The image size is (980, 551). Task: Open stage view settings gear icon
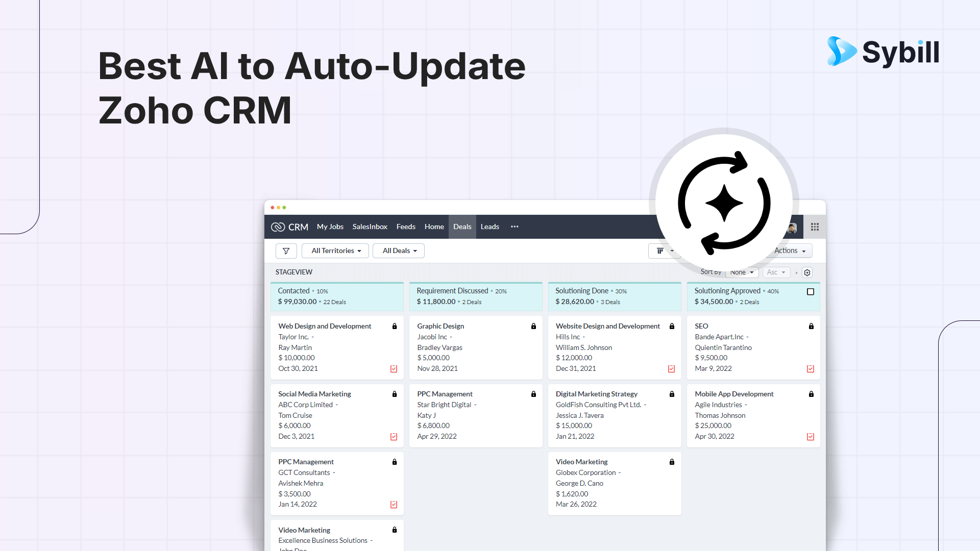pyautogui.click(x=807, y=272)
